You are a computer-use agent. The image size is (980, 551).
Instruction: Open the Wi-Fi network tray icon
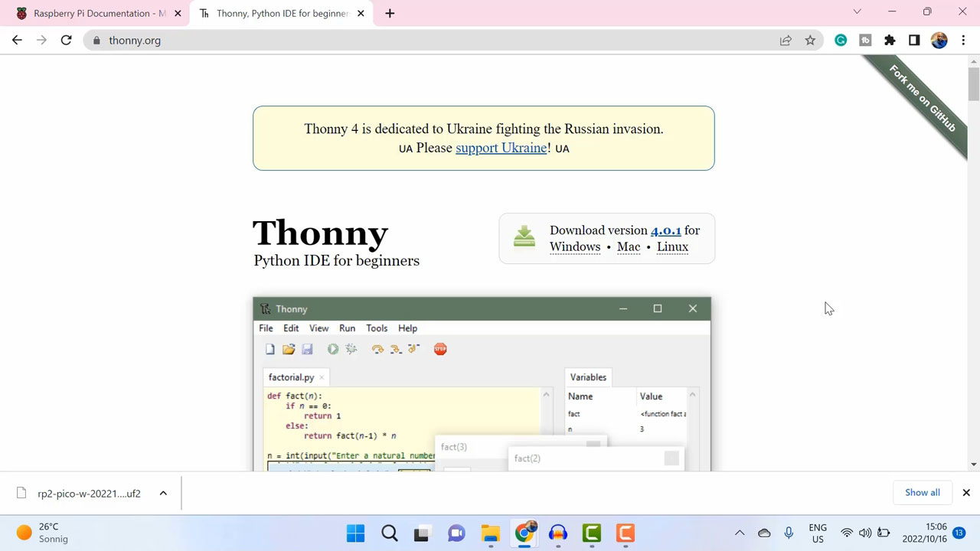[847, 533]
